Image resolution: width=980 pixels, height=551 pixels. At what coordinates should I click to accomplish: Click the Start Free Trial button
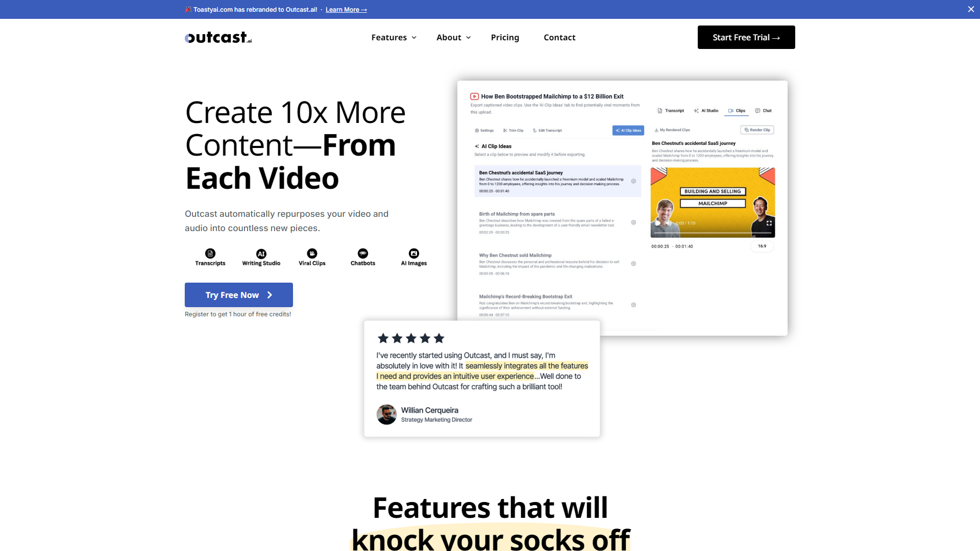coord(746,37)
